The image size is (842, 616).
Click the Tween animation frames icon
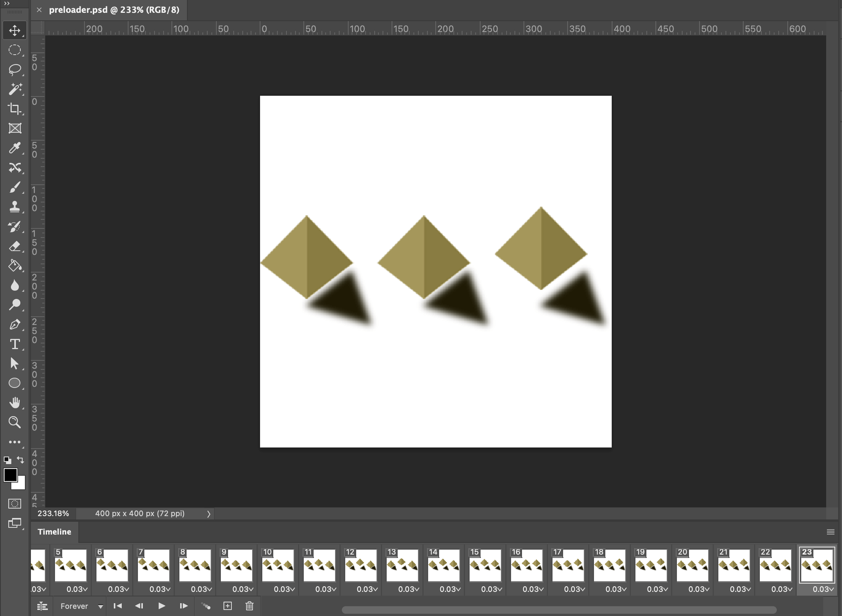[206, 606]
